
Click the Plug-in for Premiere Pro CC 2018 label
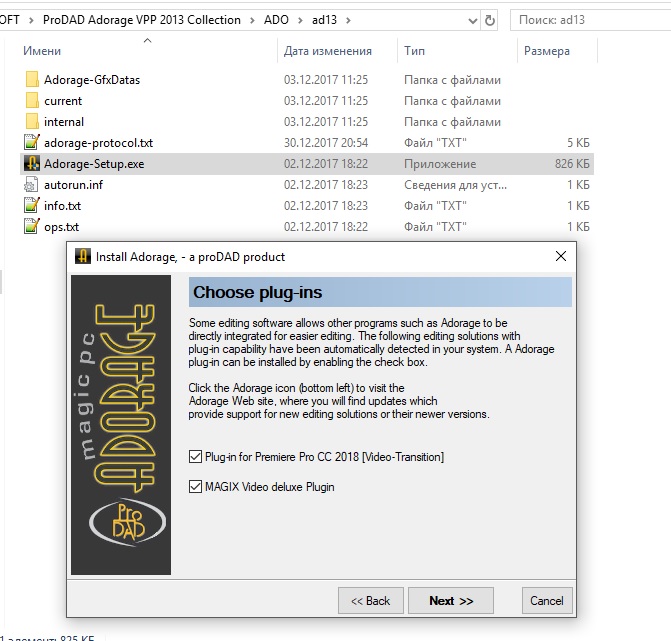pyautogui.click(x=324, y=457)
